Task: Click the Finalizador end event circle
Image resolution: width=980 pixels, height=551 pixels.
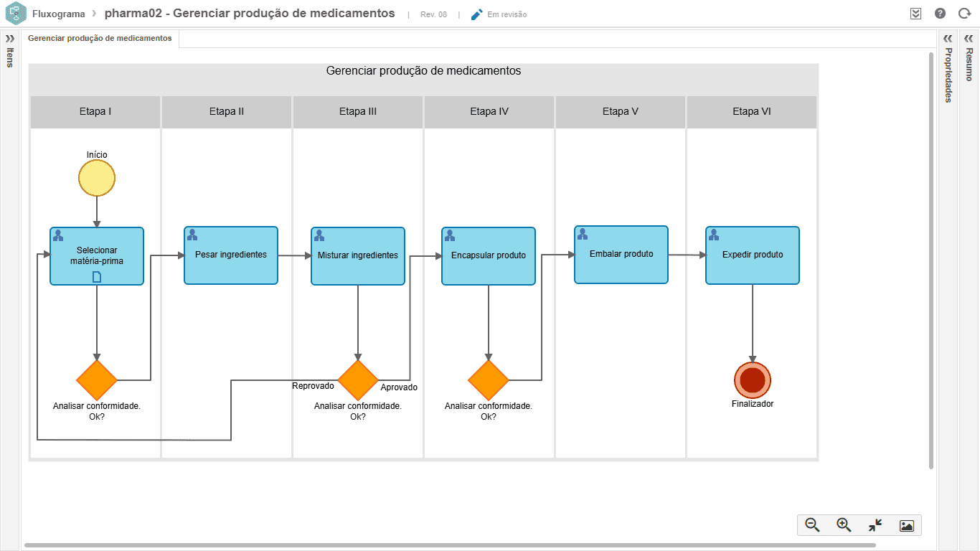Action: pos(753,380)
